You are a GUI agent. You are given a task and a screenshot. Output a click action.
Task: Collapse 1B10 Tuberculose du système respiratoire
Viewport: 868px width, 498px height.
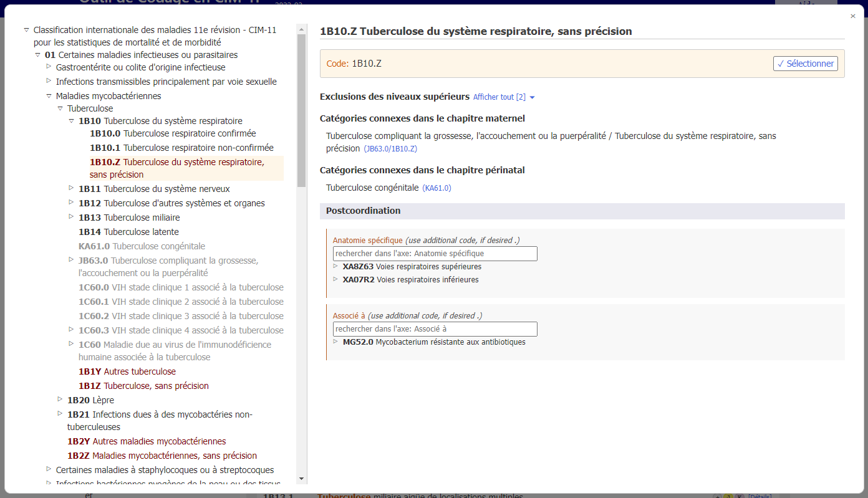pos(71,121)
